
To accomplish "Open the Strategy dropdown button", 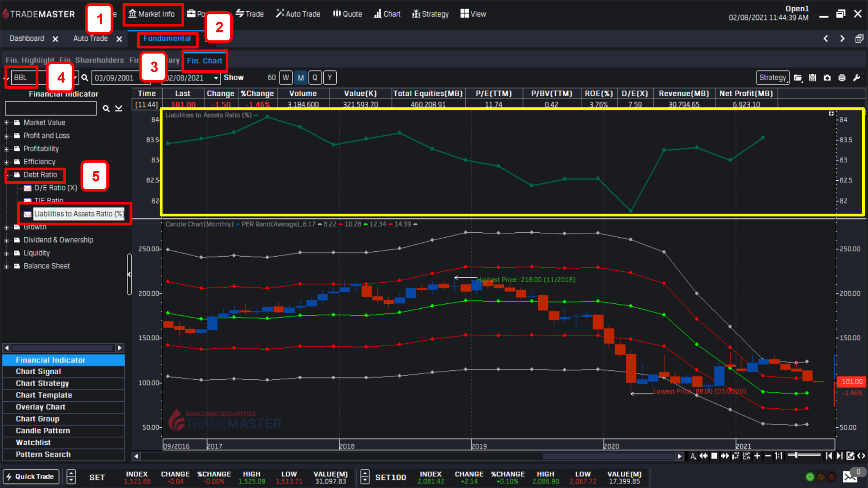I will click(x=773, y=78).
